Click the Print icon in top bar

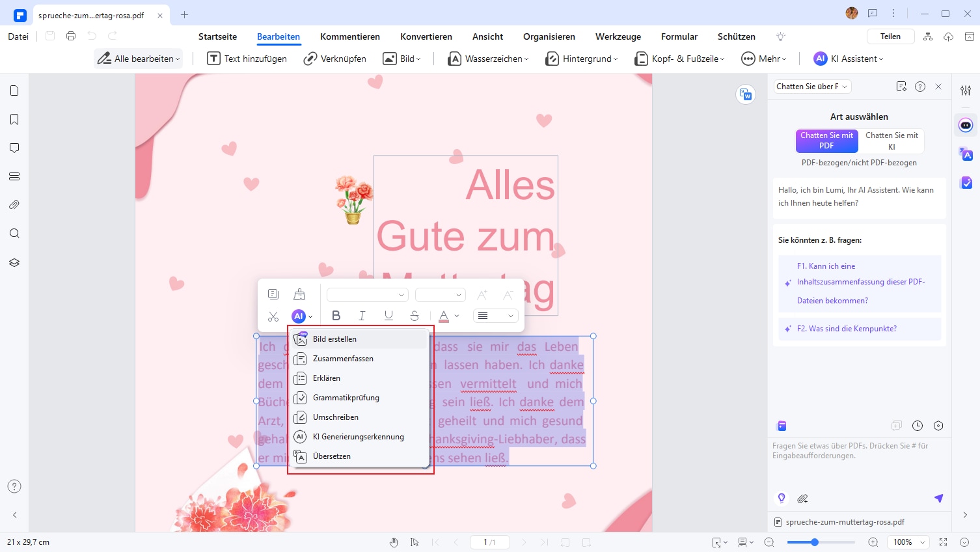coord(71,36)
